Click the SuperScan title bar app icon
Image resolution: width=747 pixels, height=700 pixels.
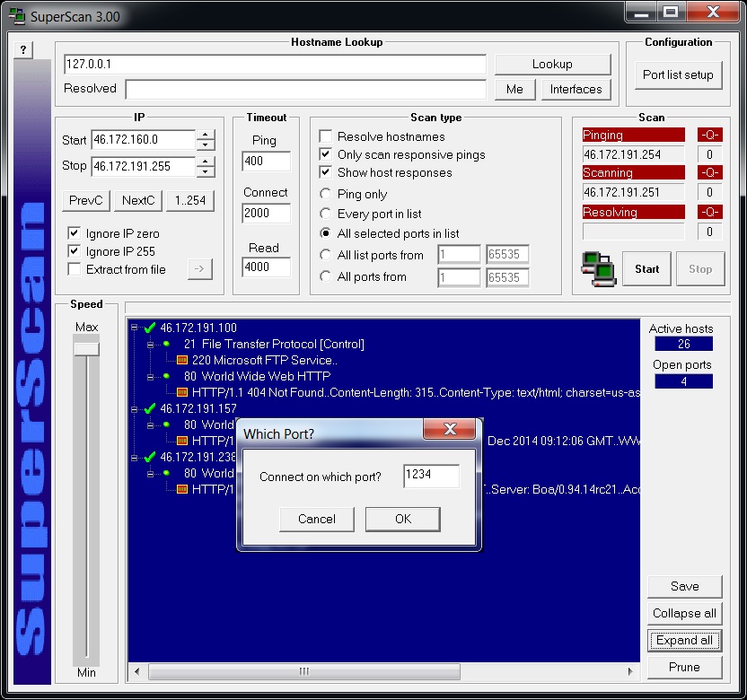(18, 17)
